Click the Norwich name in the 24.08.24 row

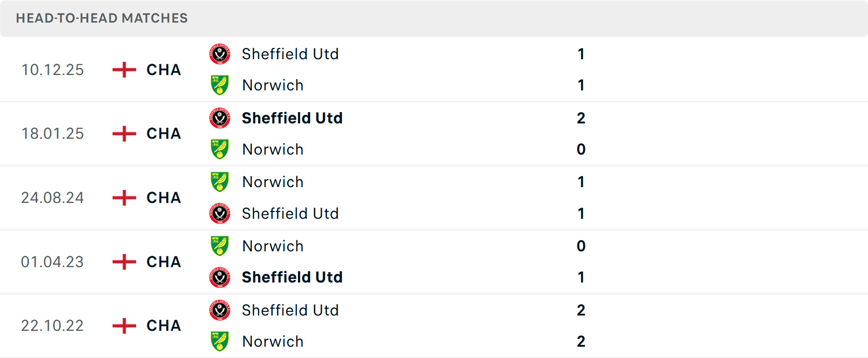click(273, 182)
